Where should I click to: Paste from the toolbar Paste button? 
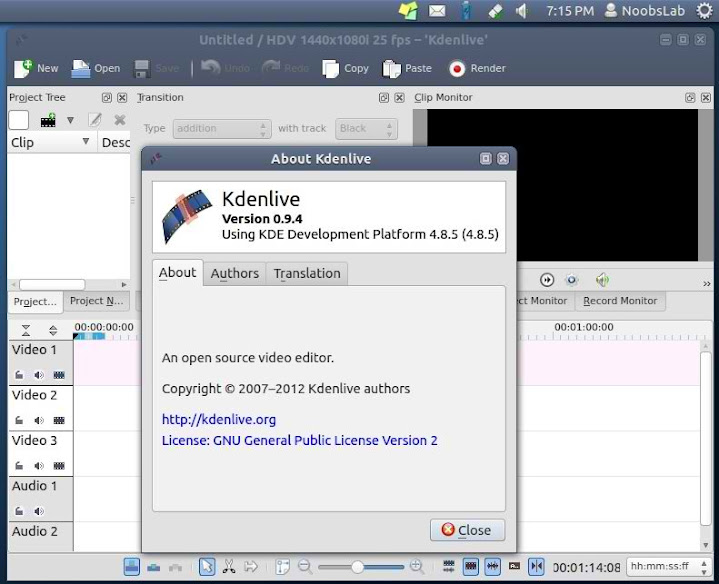click(407, 68)
